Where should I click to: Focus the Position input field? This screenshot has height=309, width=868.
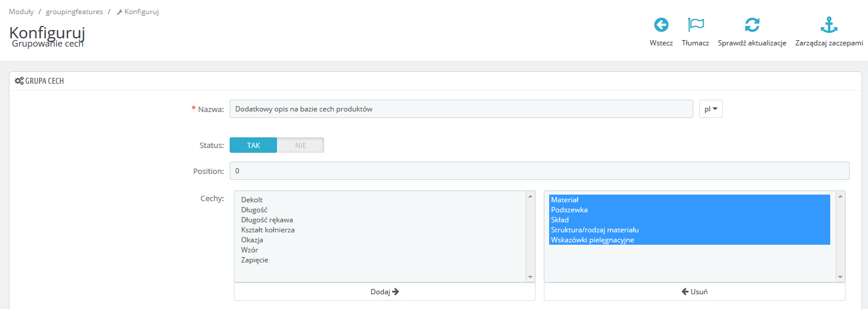tap(539, 171)
